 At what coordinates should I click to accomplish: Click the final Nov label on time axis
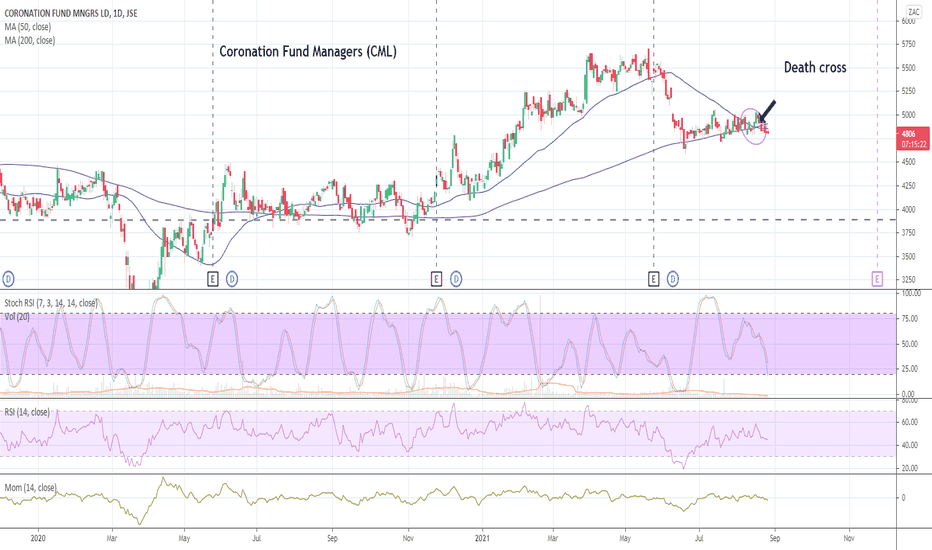tap(849, 538)
